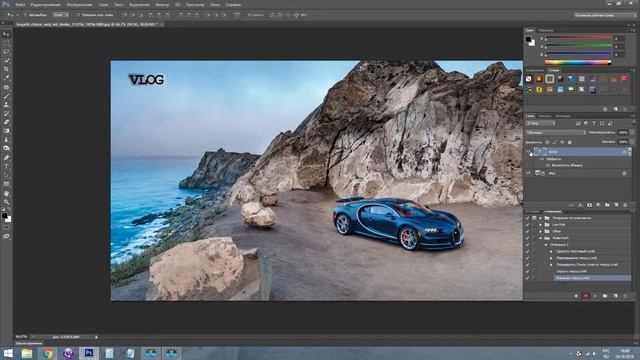Create new adjustment layer icon
640x360 pixels.
[598, 205]
